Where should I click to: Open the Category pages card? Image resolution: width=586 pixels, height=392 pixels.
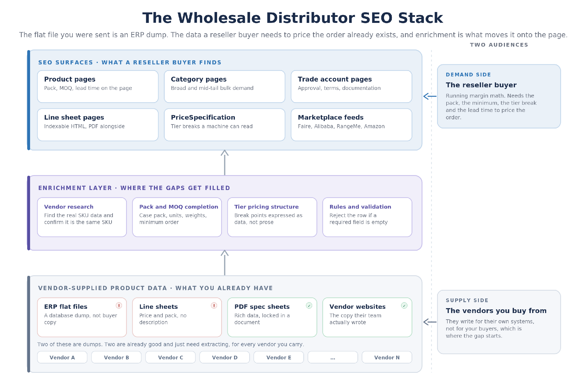pyautogui.click(x=225, y=86)
